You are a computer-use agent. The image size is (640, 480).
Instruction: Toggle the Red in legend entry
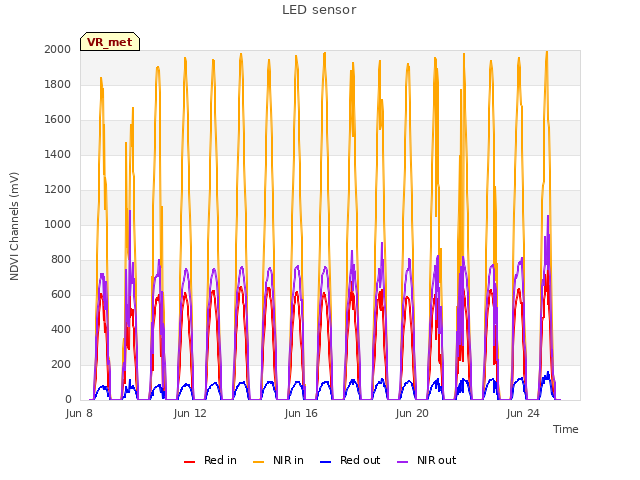tap(210, 460)
